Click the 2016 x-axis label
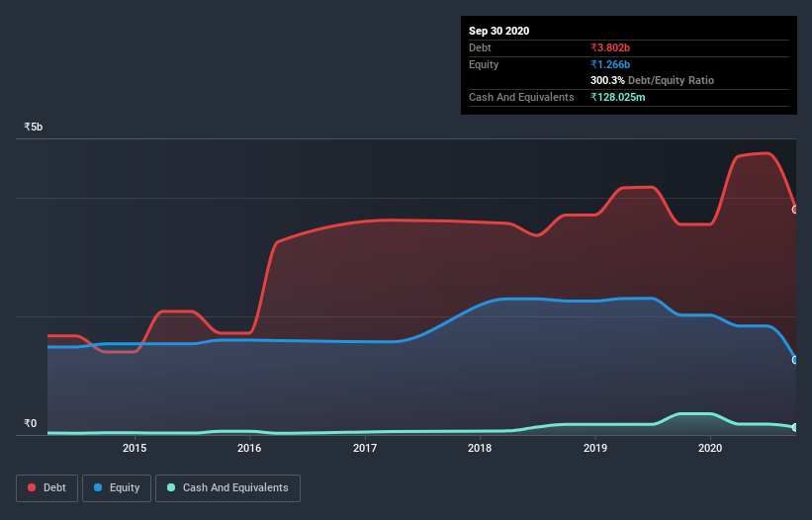 tap(249, 448)
